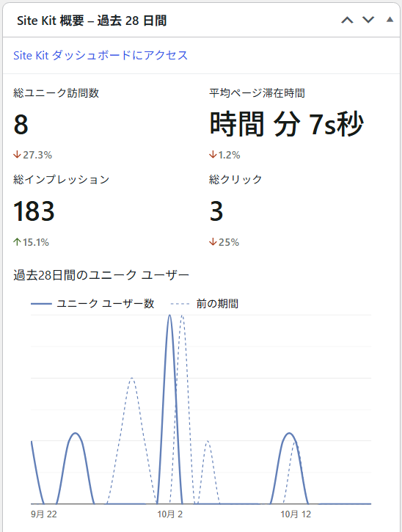The height and width of the screenshot is (532, 402).
Task: Click the 10月 2 axis label
Action: click(170, 514)
